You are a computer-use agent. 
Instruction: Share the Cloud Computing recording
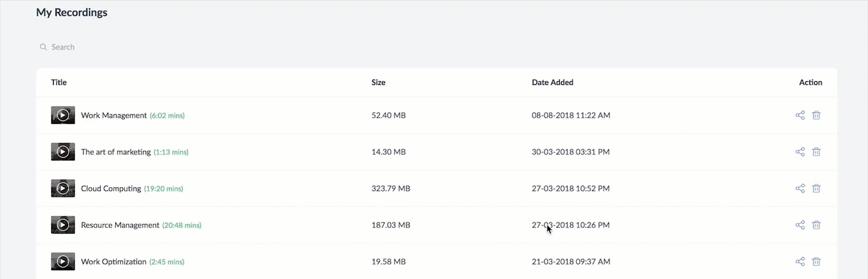(x=800, y=188)
